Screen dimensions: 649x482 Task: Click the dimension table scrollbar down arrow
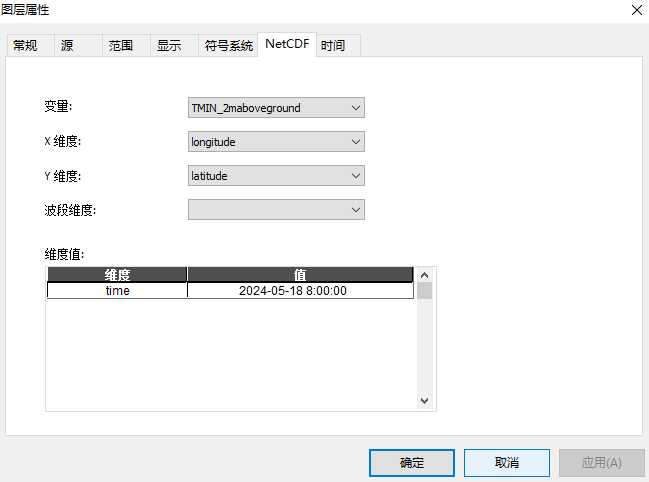[x=425, y=400]
